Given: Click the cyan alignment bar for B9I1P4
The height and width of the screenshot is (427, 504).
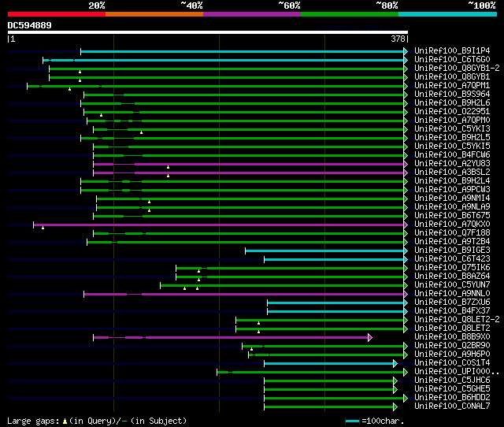Looking at the screenshot, I should pos(243,51).
